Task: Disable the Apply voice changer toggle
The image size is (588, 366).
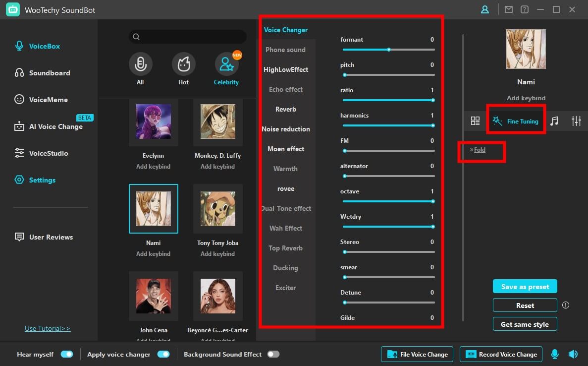Action: 163,354
